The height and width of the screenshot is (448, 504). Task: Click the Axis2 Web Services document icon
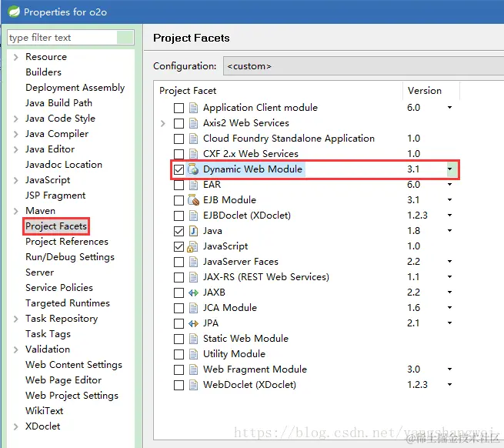click(x=193, y=123)
